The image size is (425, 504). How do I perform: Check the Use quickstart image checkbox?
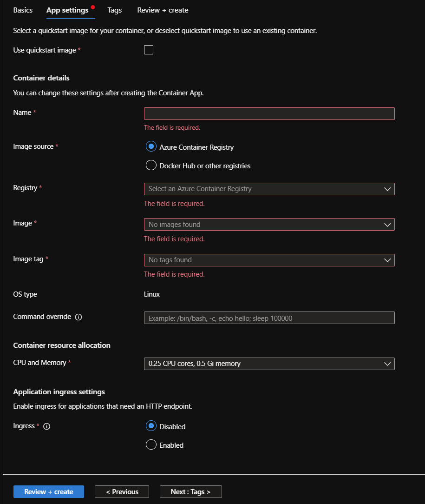pos(149,50)
